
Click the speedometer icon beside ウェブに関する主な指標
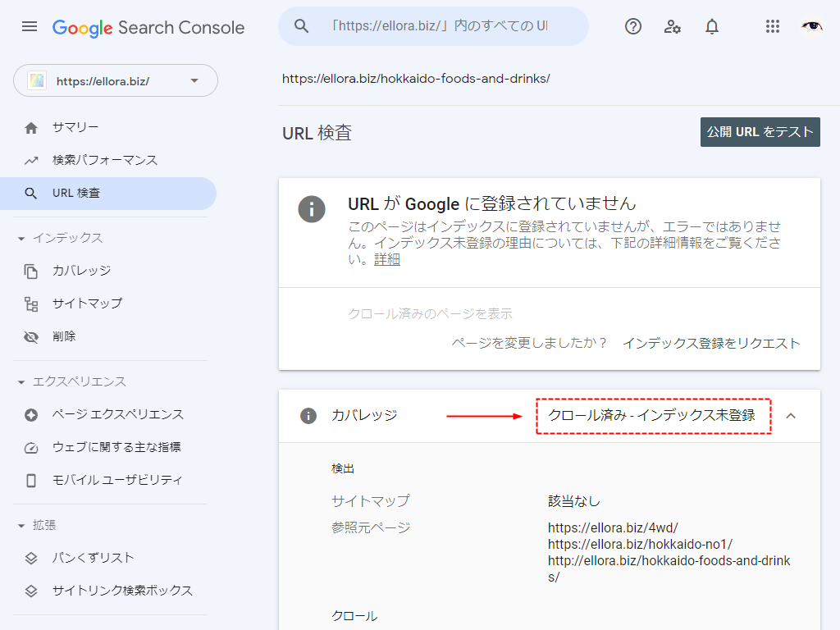tap(31, 448)
